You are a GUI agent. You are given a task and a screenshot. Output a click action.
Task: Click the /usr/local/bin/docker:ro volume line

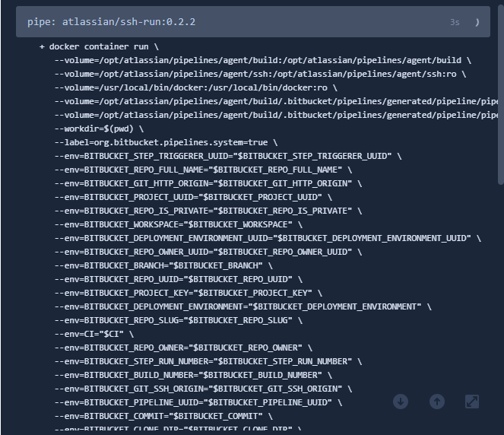[196, 87]
